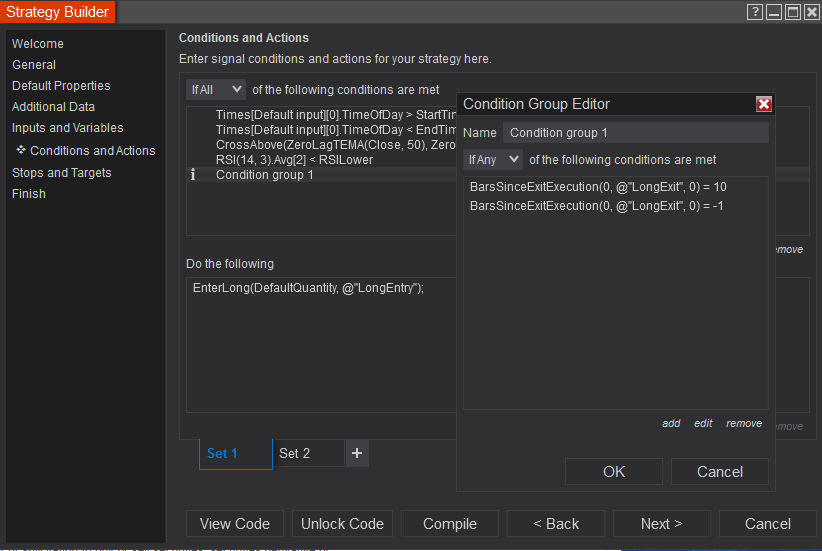Viewport: 822px width, 551px height.
Task: Edit the condition group Name field
Action: [635, 133]
